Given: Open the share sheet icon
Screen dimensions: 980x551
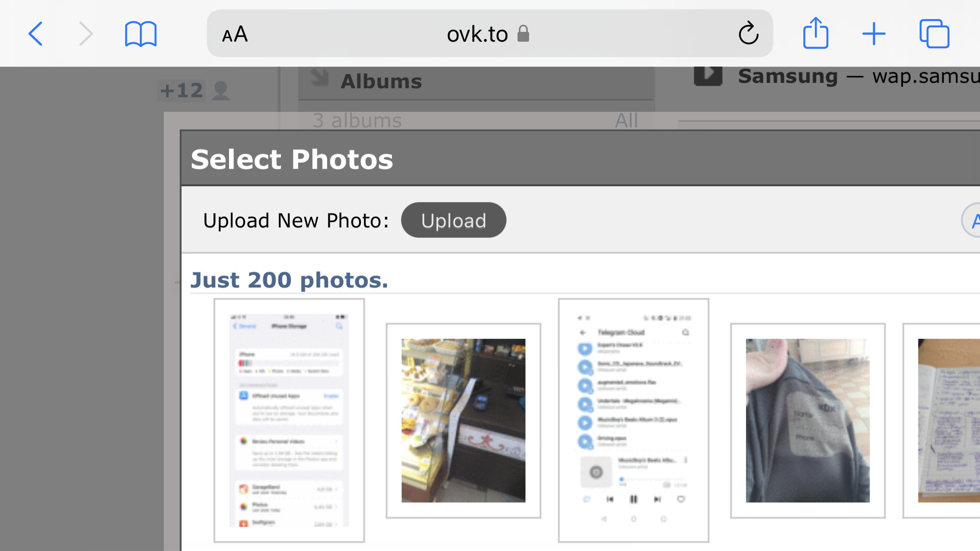Looking at the screenshot, I should point(815,34).
